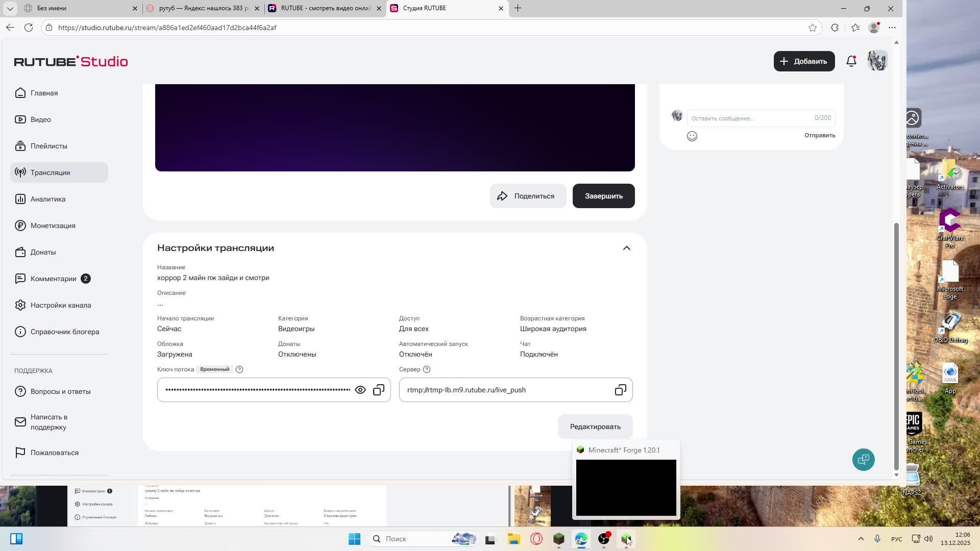Copy the stream key to clipboard
The image size is (980, 551).
pos(379,390)
